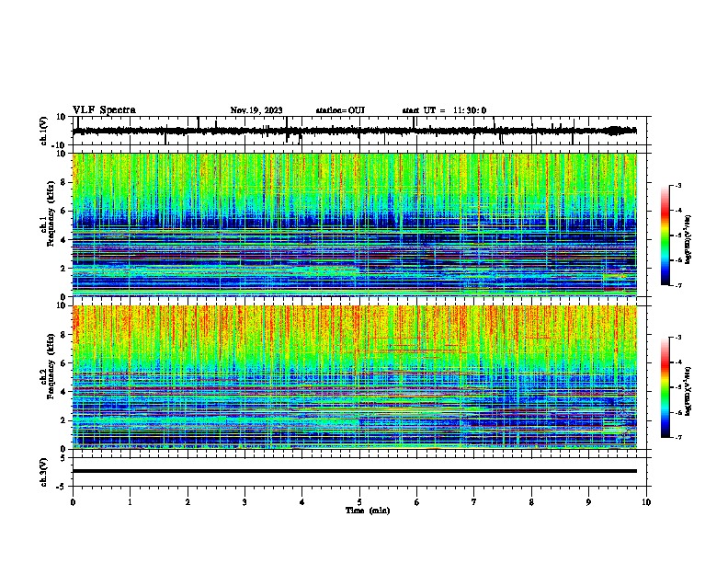Click the time axis tick label "5"
Screen dimensions: 728x563
tap(359, 502)
